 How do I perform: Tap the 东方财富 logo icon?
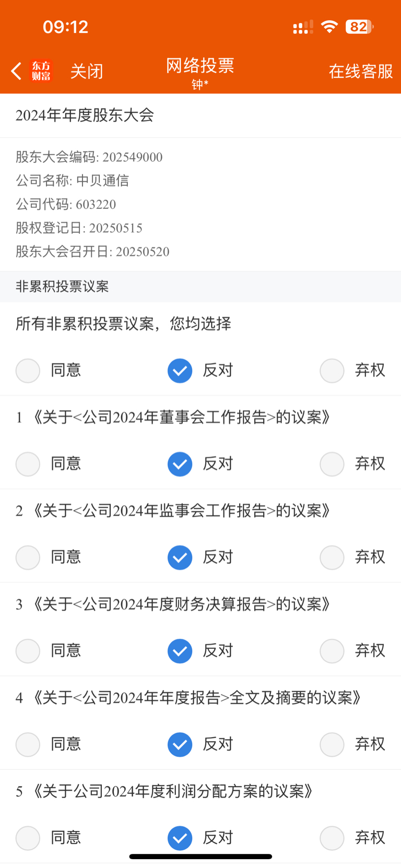[x=41, y=71]
